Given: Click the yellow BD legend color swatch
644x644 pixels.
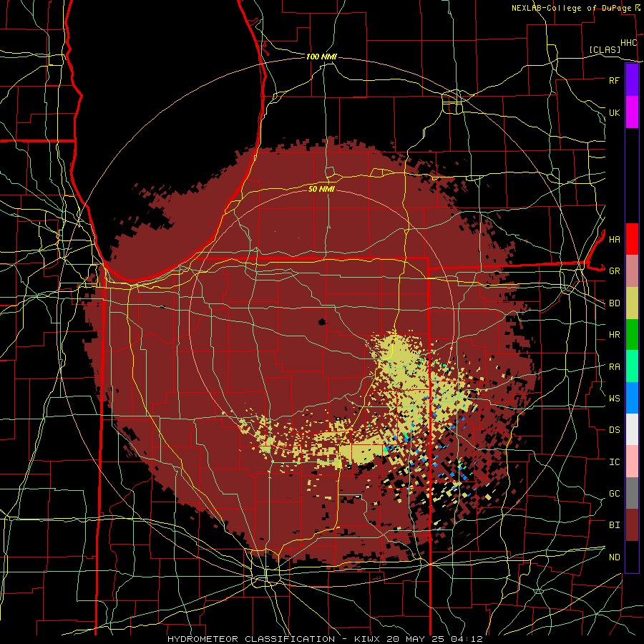Looking at the screenshot, I should pos(632,303).
